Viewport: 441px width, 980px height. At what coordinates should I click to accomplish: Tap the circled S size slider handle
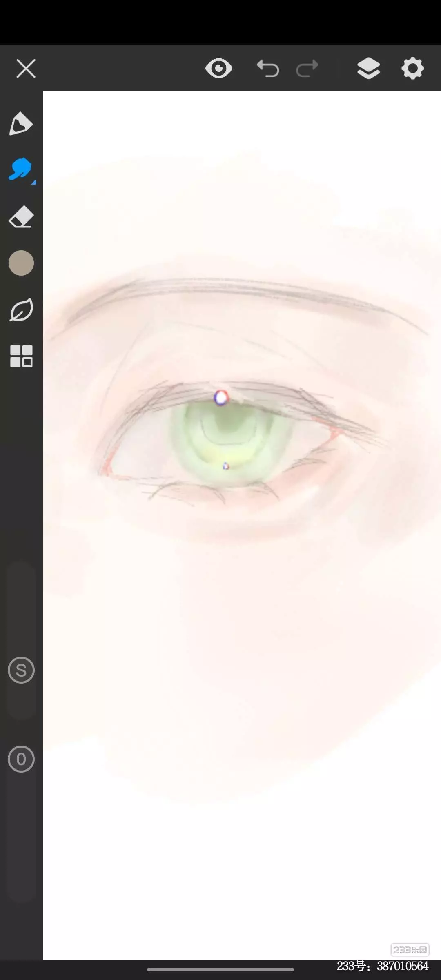point(21,670)
